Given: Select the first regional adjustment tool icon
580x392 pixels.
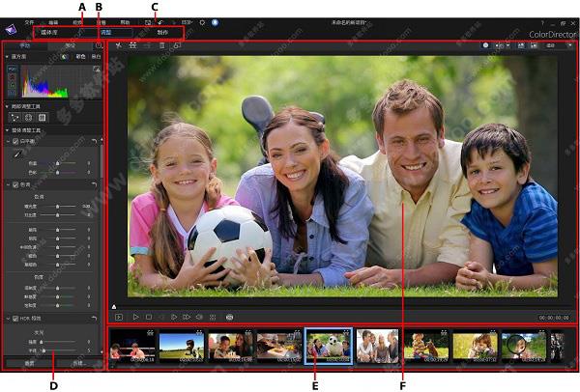Looking at the screenshot, I should 15,118.
